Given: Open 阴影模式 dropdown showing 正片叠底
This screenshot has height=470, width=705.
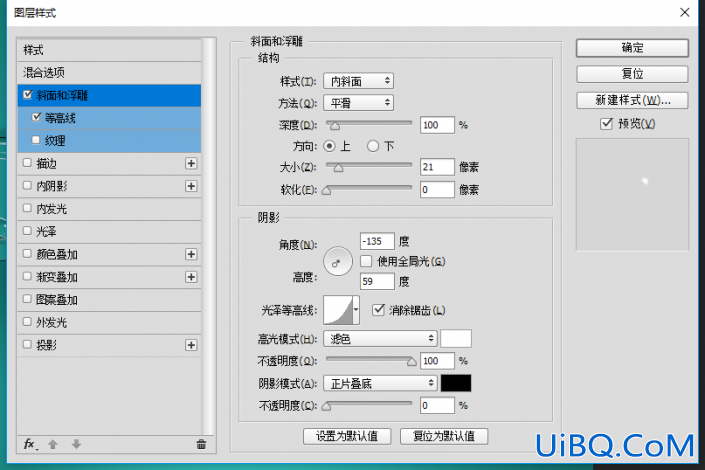Looking at the screenshot, I should tap(380, 384).
